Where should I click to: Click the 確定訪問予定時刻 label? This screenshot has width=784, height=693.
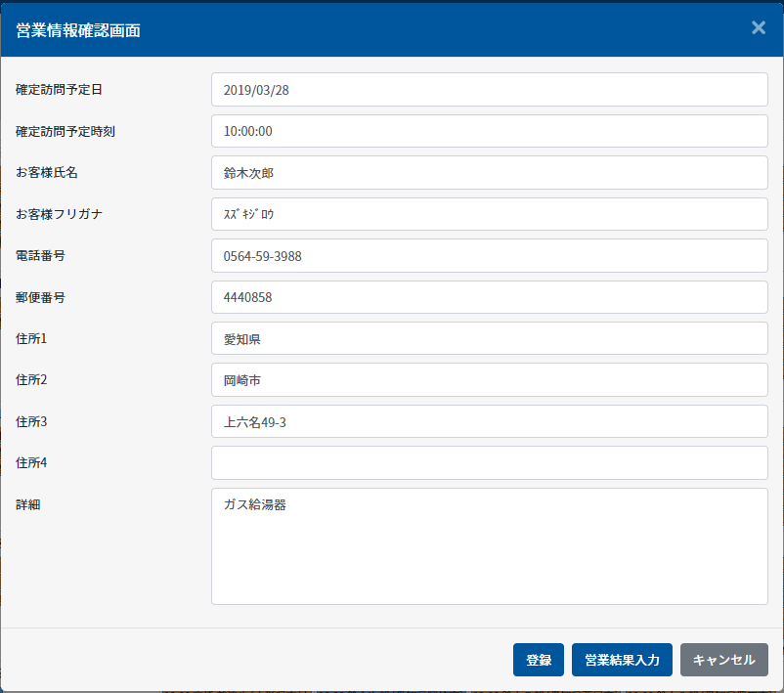coord(65,131)
